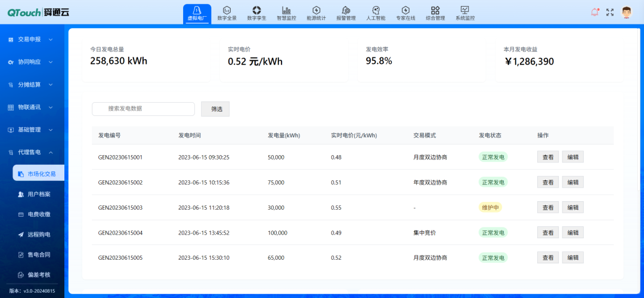Click 查看 for GEN20230615004
The width and height of the screenshot is (644, 298).
pyautogui.click(x=548, y=232)
